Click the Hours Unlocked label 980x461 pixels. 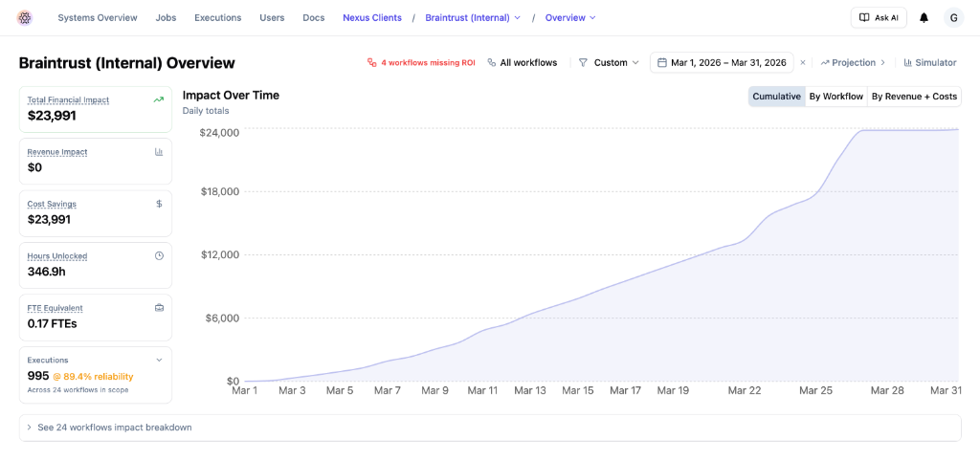(x=57, y=255)
